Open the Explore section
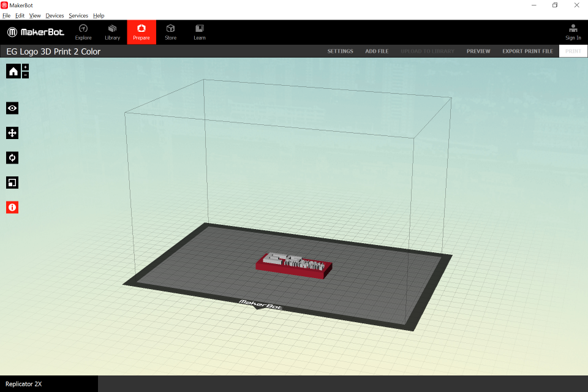 83,32
